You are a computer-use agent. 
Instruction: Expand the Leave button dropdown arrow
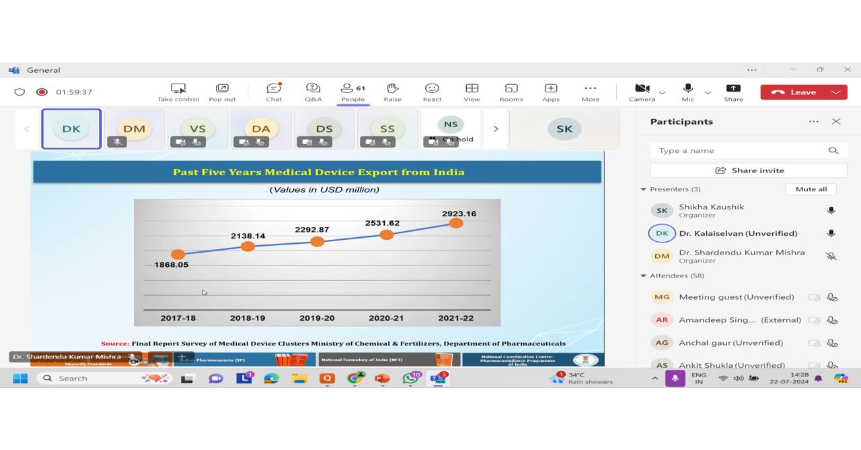836,92
